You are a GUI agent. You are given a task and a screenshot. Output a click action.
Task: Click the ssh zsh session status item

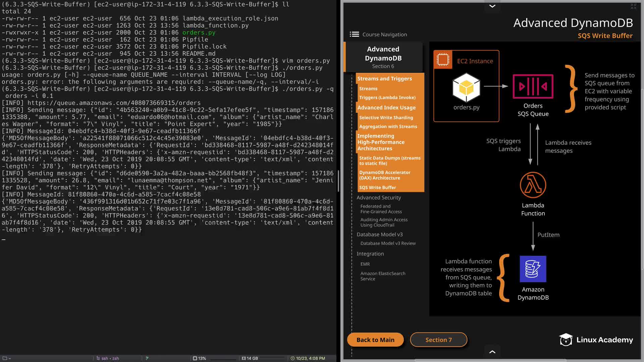tap(107, 358)
